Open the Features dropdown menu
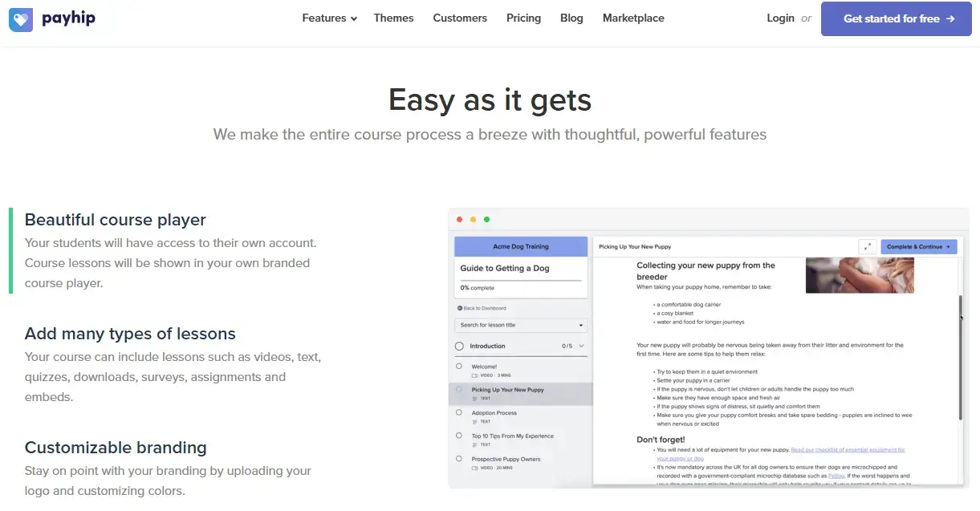Screen dimensions: 980x511 pos(329,18)
